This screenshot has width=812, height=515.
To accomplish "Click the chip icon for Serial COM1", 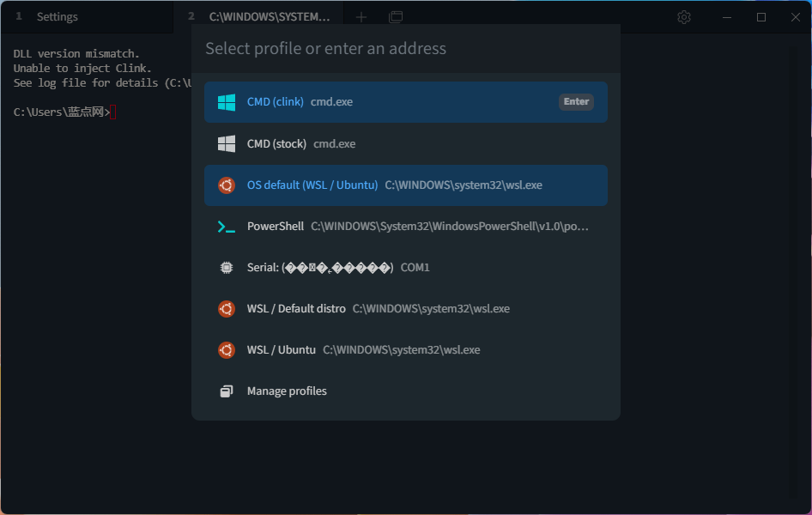I will point(227,268).
